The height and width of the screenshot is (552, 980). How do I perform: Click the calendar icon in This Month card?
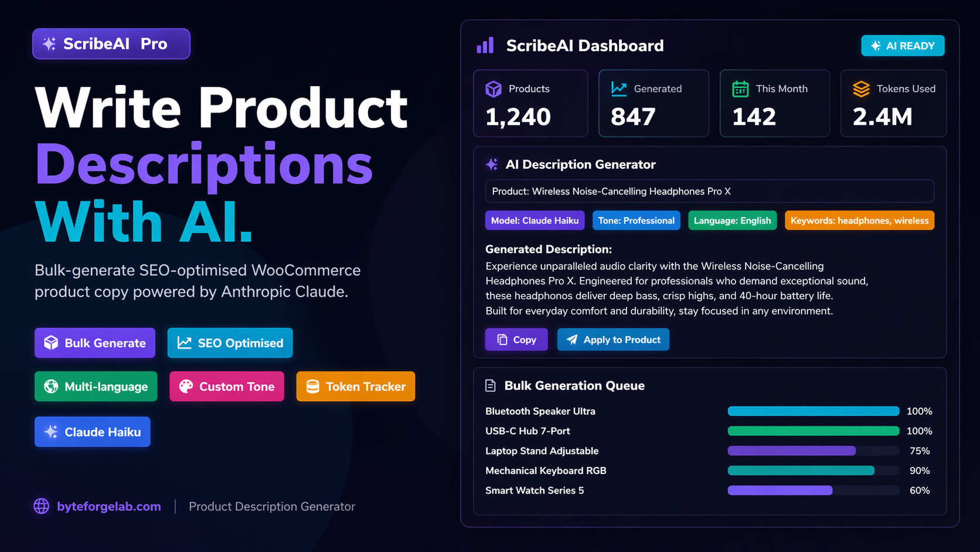740,89
